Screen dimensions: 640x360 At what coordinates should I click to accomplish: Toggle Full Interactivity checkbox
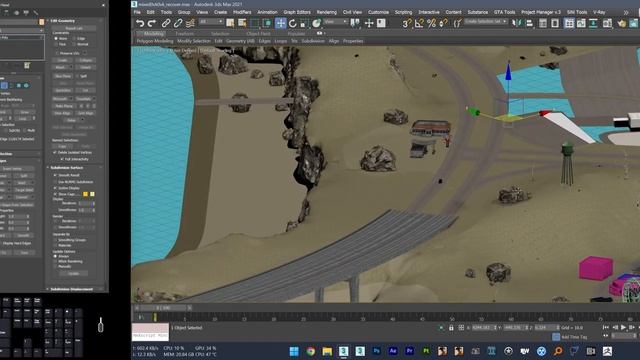click(x=62, y=159)
